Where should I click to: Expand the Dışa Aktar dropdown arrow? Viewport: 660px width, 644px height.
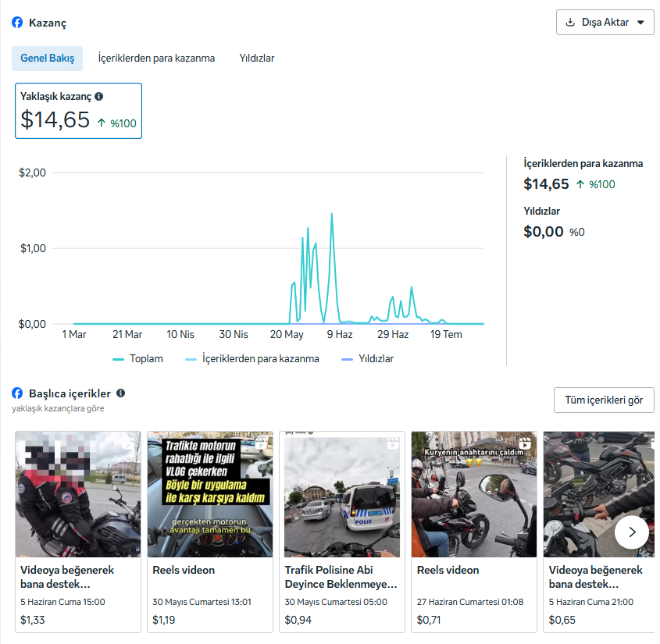click(640, 23)
